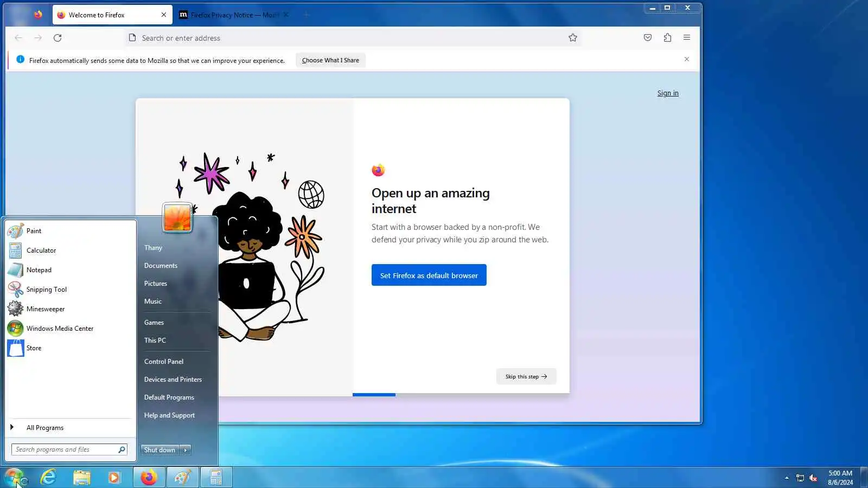
Task: Launch Windows Media Player from taskbar
Action: (x=114, y=477)
